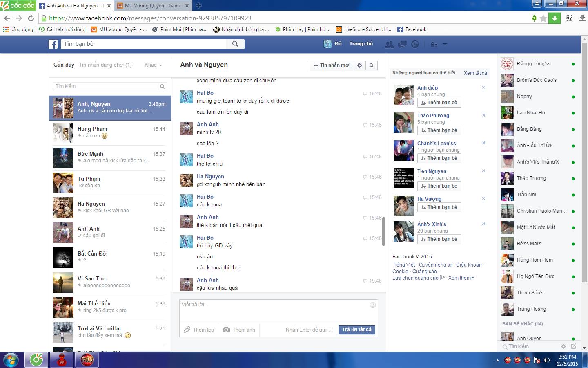Screen dimensions: 588x368
Task: Expand Xem thêm in the footer links
Action: pyautogui.click(x=461, y=278)
